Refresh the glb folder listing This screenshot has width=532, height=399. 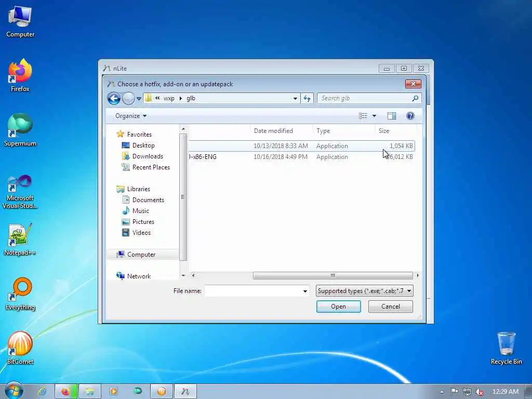307,98
